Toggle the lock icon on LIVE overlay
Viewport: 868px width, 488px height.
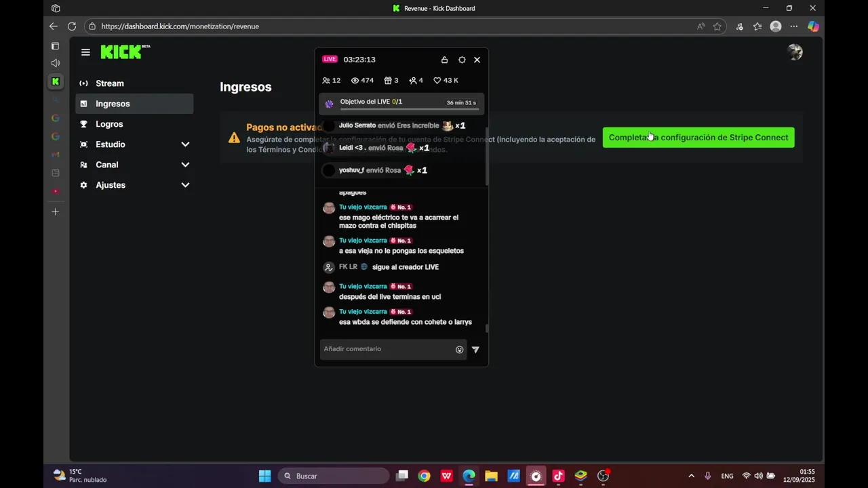click(x=444, y=60)
